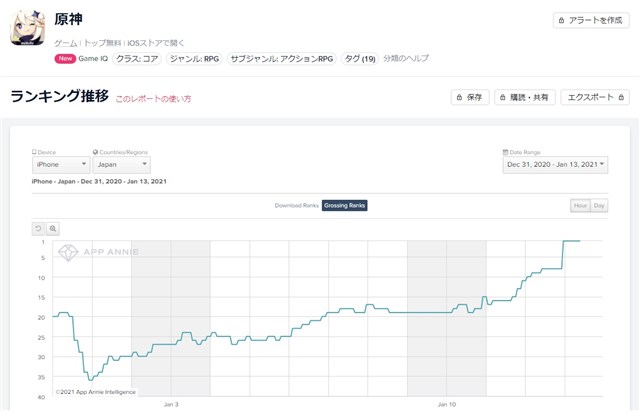
Task: Click the 原神 title text
Action: [69, 19]
